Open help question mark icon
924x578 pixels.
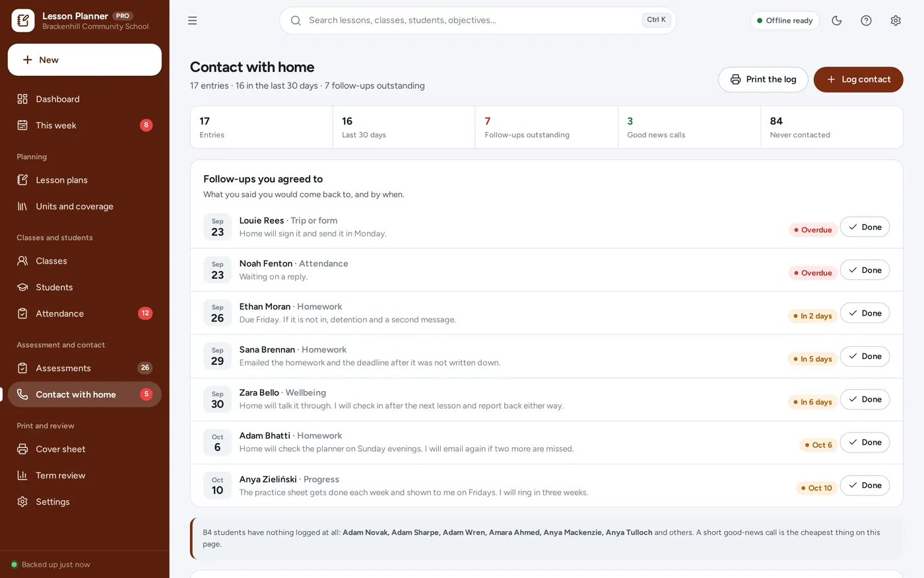(x=867, y=20)
